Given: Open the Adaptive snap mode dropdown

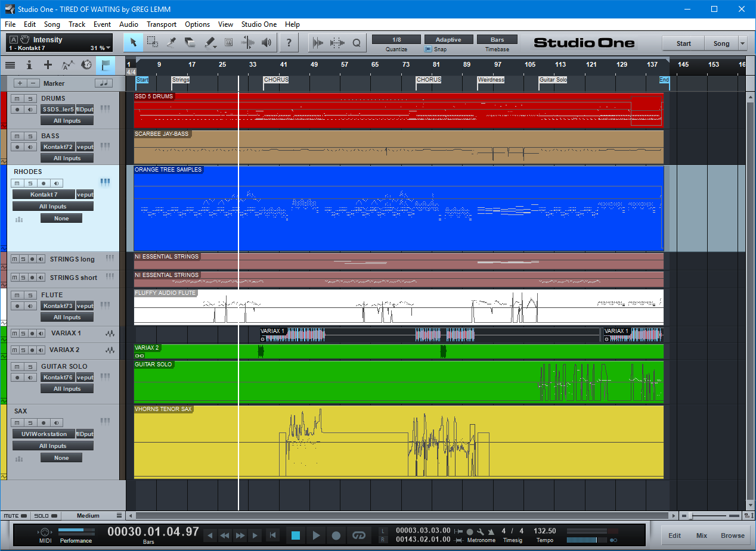Looking at the screenshot, I should coord(448,39).
